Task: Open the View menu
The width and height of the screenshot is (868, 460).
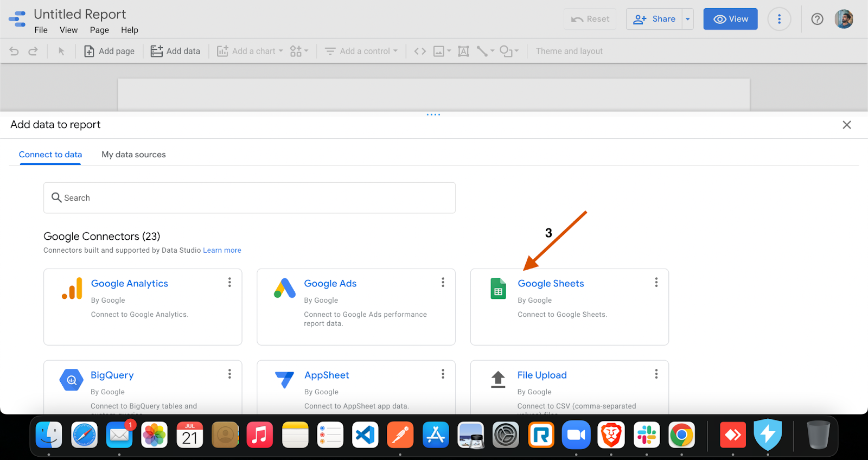Action: [68, 30]
